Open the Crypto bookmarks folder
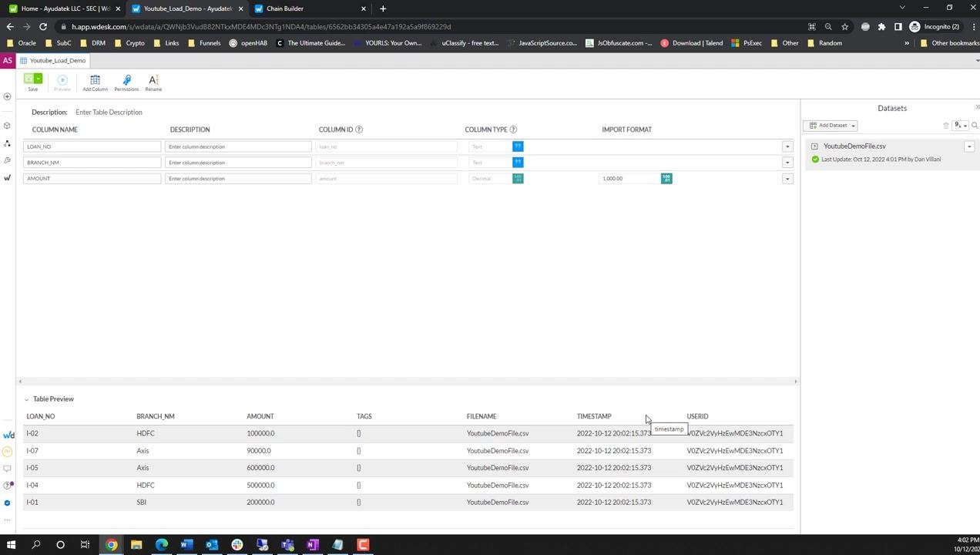980x555 pixels. tap(129, 43)
